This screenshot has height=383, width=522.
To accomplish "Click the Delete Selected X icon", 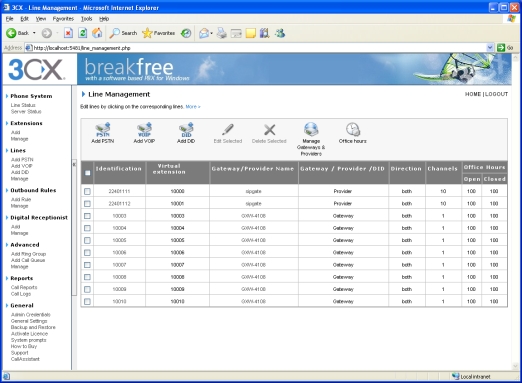I will [269, 130].
